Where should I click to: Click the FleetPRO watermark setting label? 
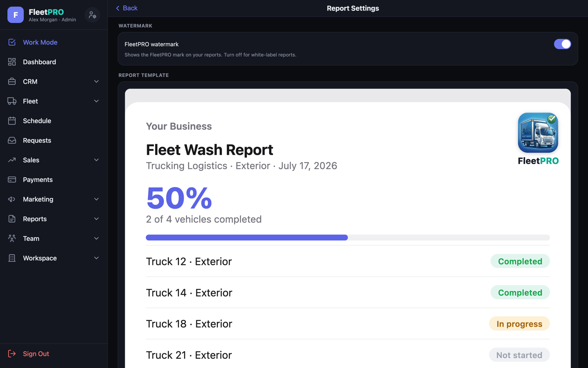click(151, 44)
